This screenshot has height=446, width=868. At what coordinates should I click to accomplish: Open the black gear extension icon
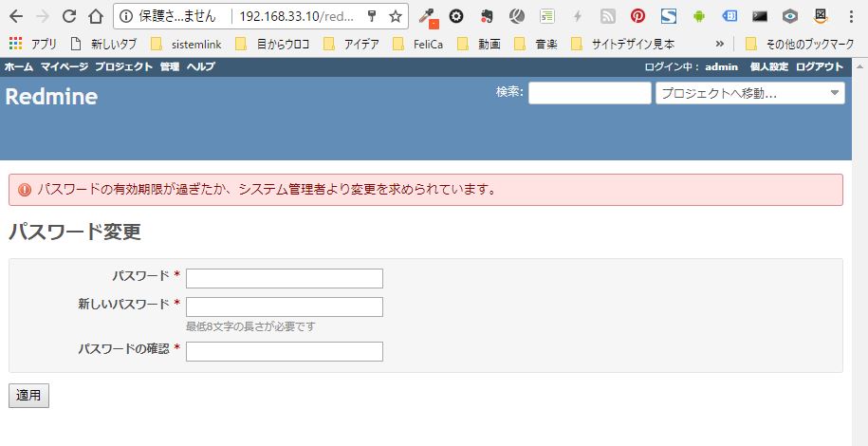[456, 16]
